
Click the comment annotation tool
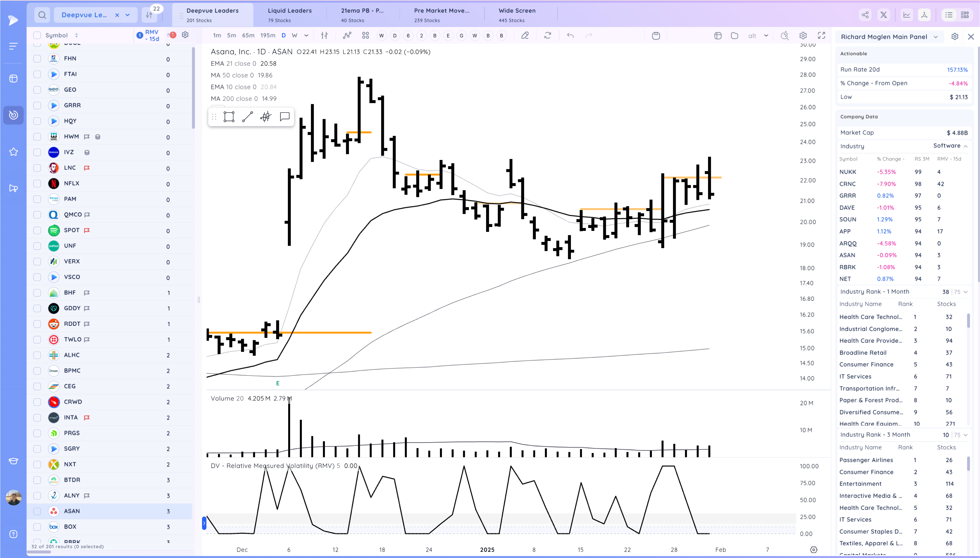[284, 117]
